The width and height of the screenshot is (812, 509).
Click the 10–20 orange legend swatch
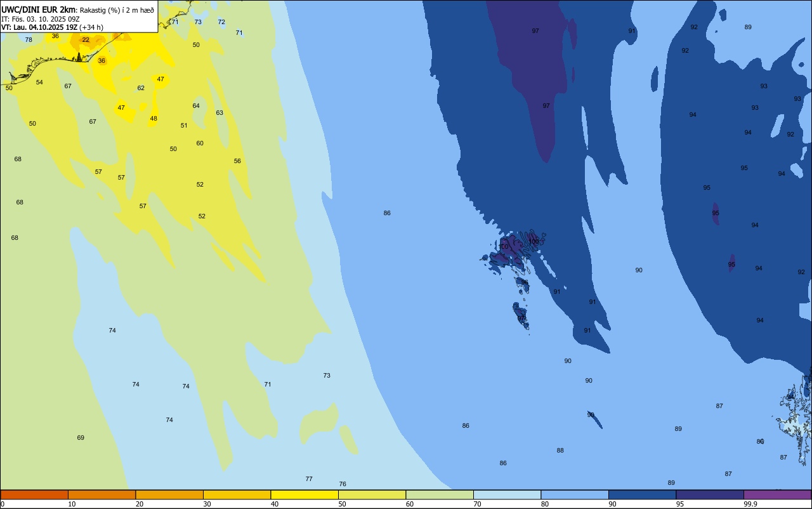(101, 494)
